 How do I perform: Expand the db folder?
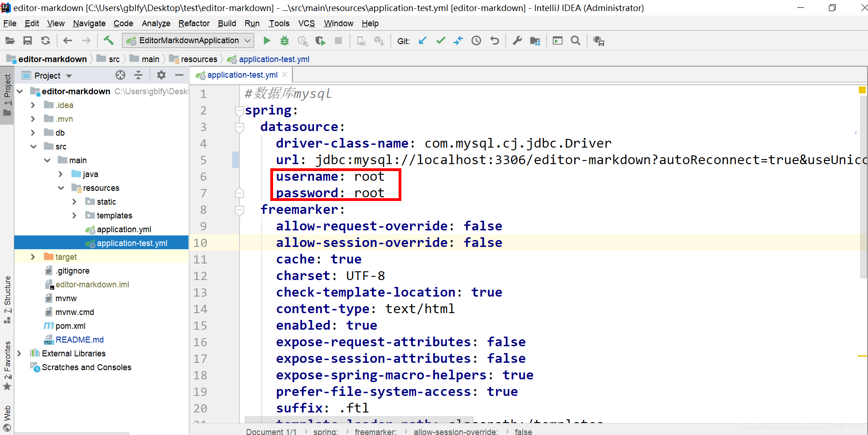click(x=33, y=133)
